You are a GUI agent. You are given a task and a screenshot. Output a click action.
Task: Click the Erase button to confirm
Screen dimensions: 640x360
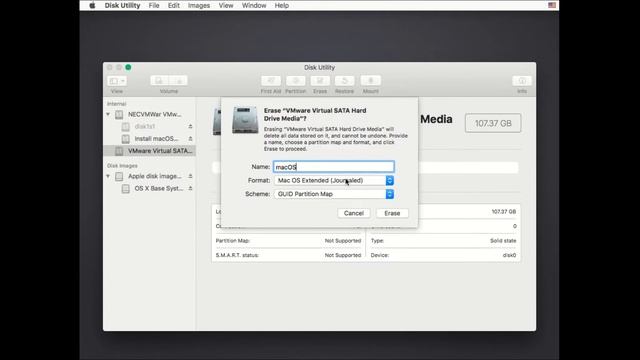392,213
